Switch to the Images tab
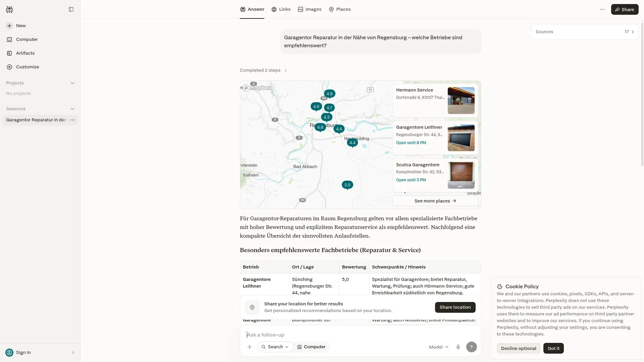 click(310, 9)
